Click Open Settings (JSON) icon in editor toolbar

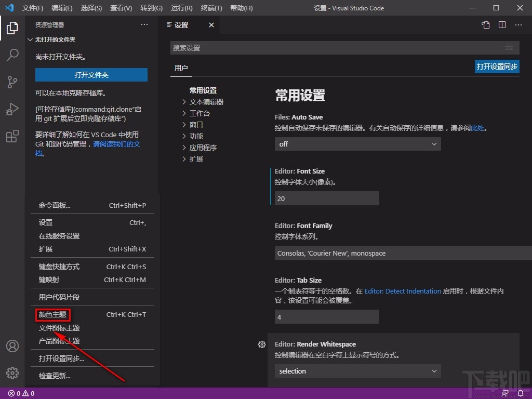pyautogui.click(x=486, y=25)
